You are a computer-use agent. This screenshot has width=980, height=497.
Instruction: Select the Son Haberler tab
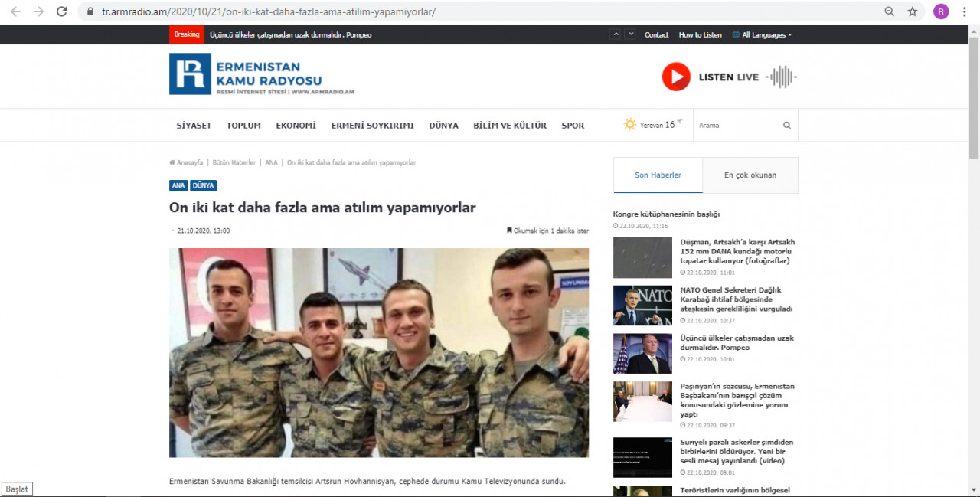pyautogui.click(x=658, y=175)
